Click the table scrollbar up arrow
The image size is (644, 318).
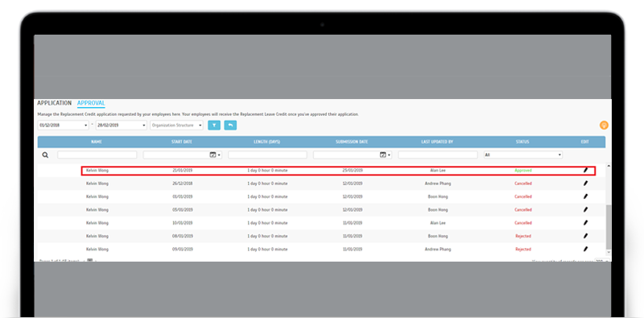609,166
